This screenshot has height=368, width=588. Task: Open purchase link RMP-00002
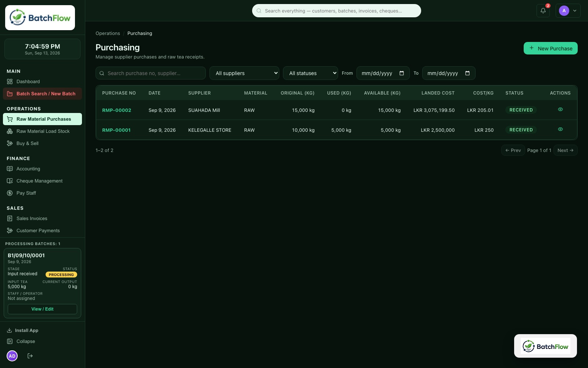click(x=116, y=110)
